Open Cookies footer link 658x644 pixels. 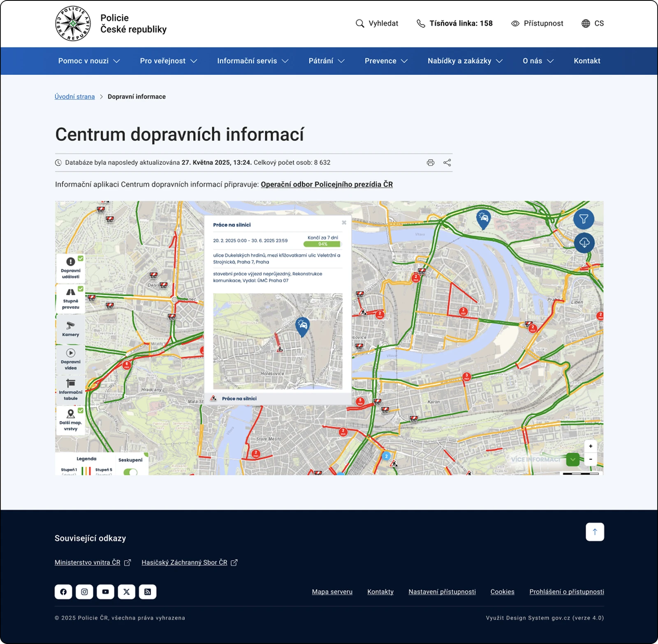(x=502, y=592)
